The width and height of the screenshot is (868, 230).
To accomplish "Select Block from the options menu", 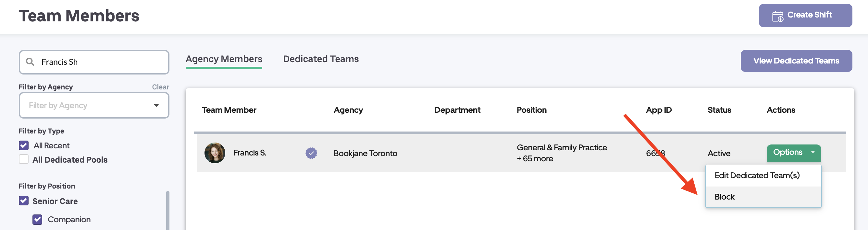I will (x=725, y=197).
